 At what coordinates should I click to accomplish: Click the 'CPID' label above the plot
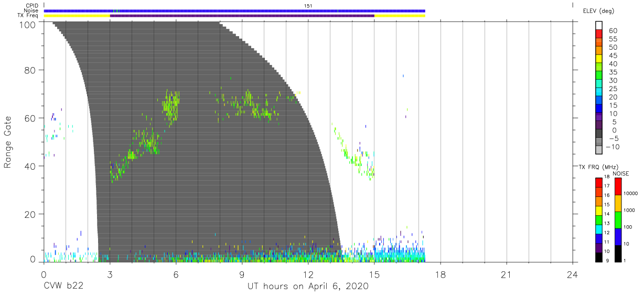pyautogui.click(x=31, y=5)
